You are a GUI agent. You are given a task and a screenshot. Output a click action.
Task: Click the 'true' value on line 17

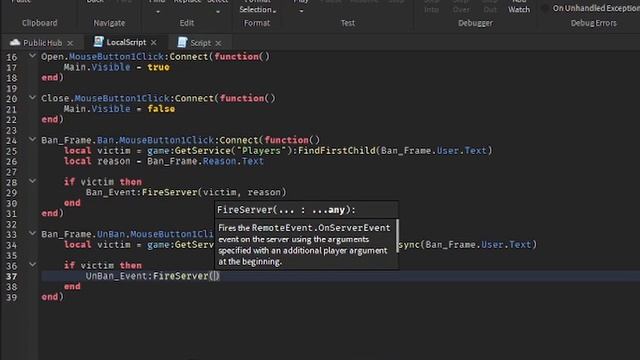click(x=158, y=67)
